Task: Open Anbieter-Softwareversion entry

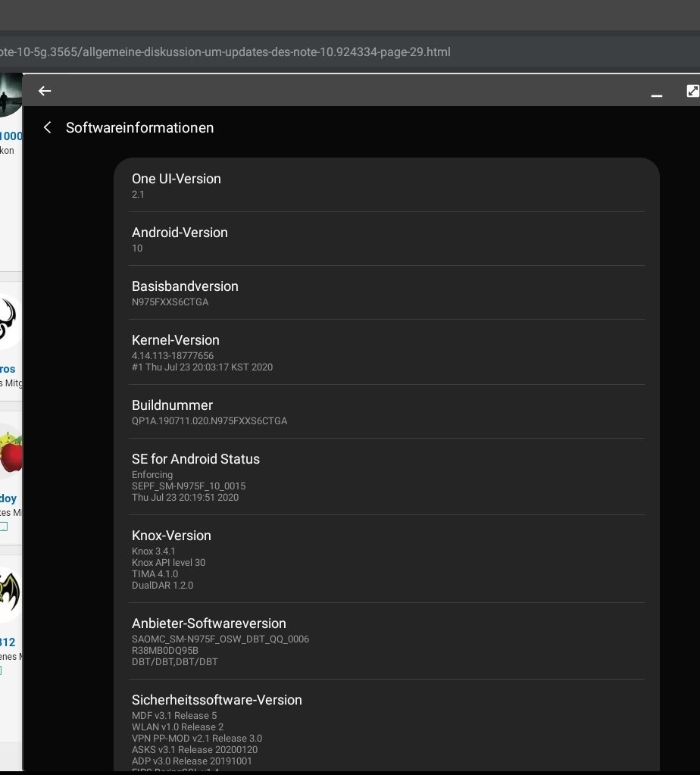Action: 386,641
